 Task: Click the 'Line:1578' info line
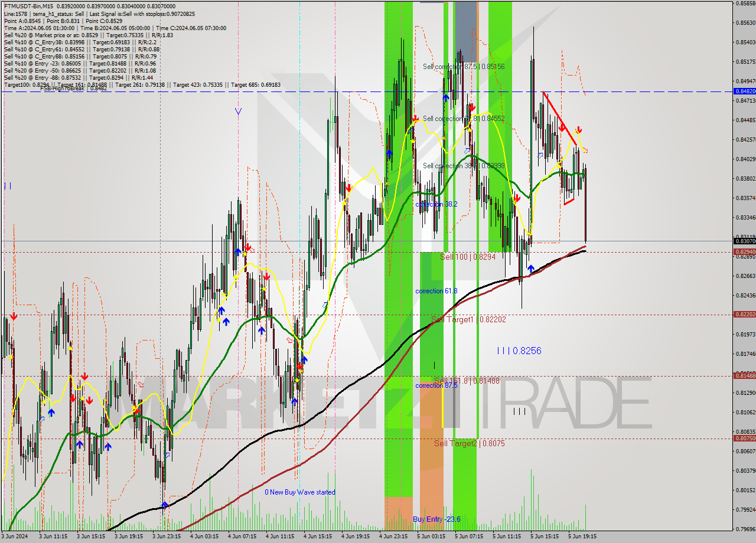click(x=99, y=14)
